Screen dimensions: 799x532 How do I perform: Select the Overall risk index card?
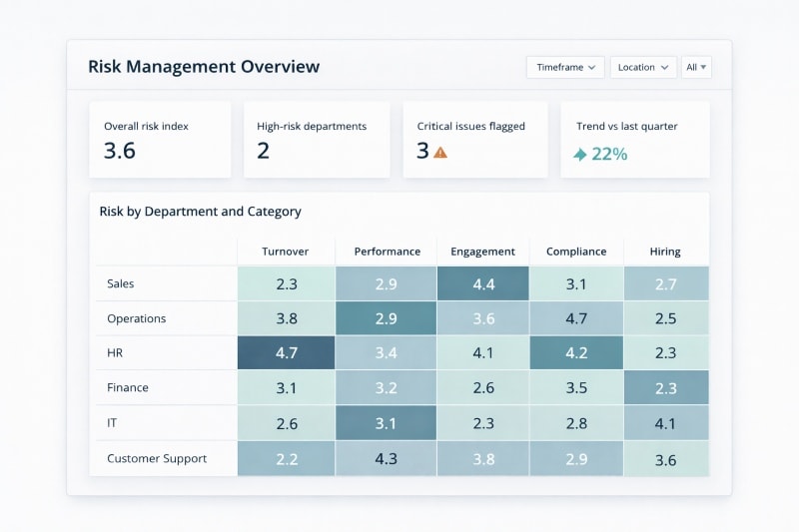tap(160, 140)
